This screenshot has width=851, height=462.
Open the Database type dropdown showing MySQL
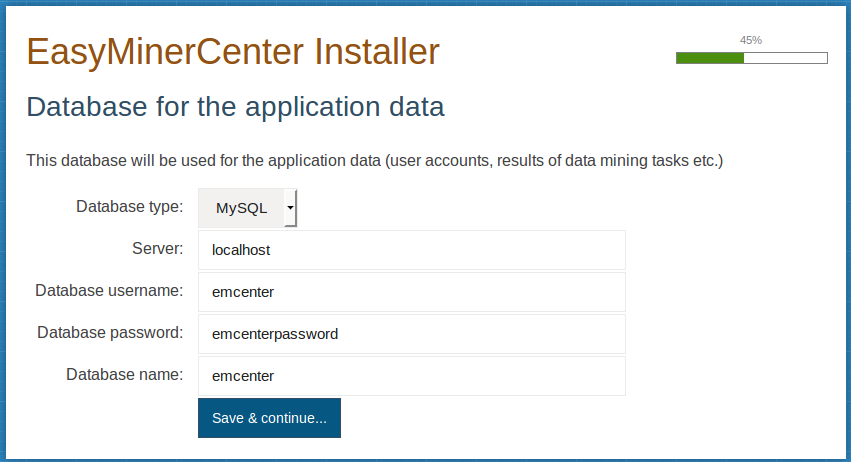click(247, 208)
